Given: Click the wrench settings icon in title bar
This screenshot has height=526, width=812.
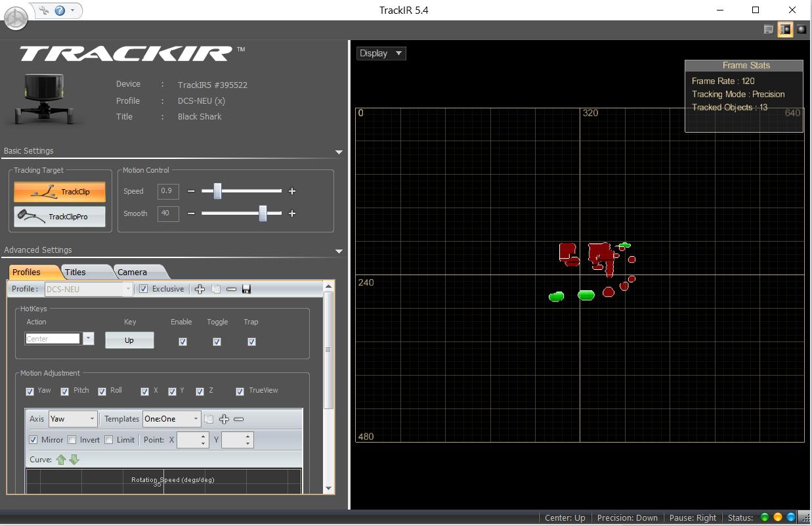Looking at the screenshot, I should 45,11.
